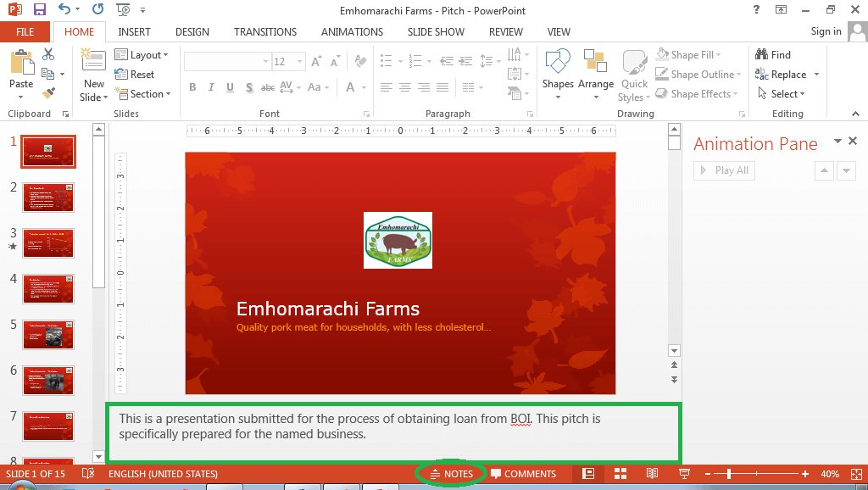Increase the list indent level
This screenshot has width=868, height=490.
click(x=465, y=61)
